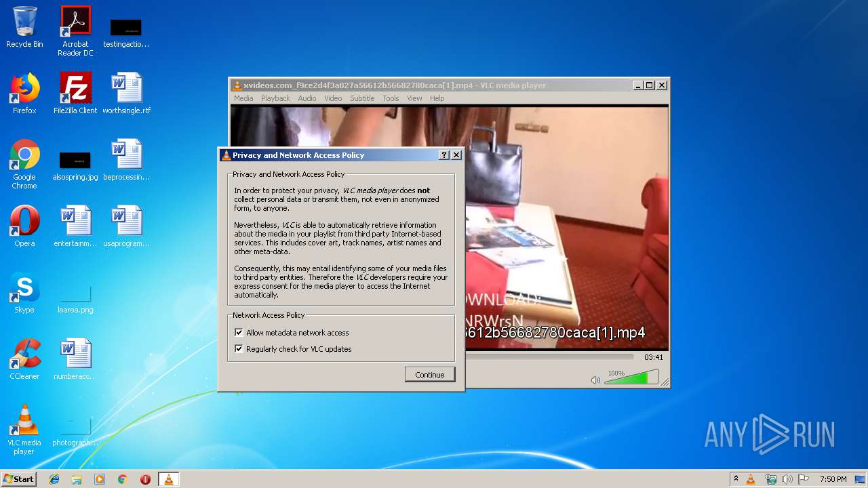Open entertainm... Word document

coord(75,226)
